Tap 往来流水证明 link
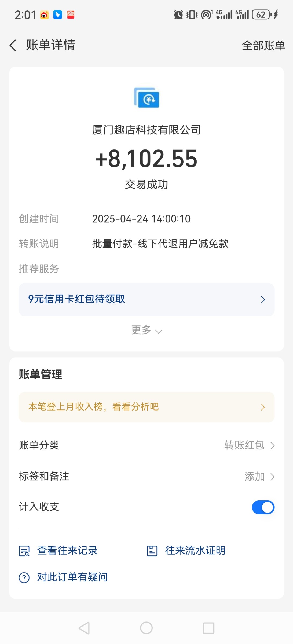The width and height of the screenshot is (293, 644). point(195,551)
